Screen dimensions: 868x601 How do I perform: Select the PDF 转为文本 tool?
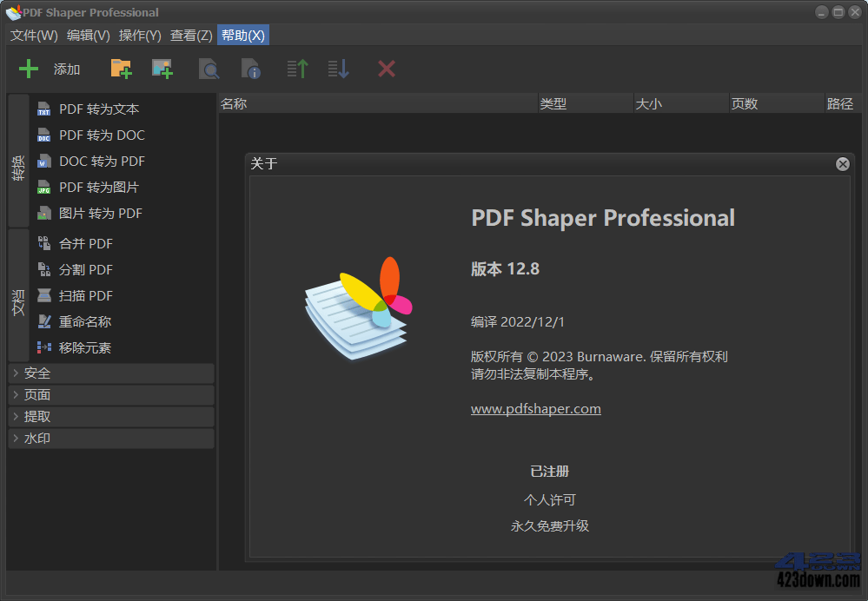(96, 109)
